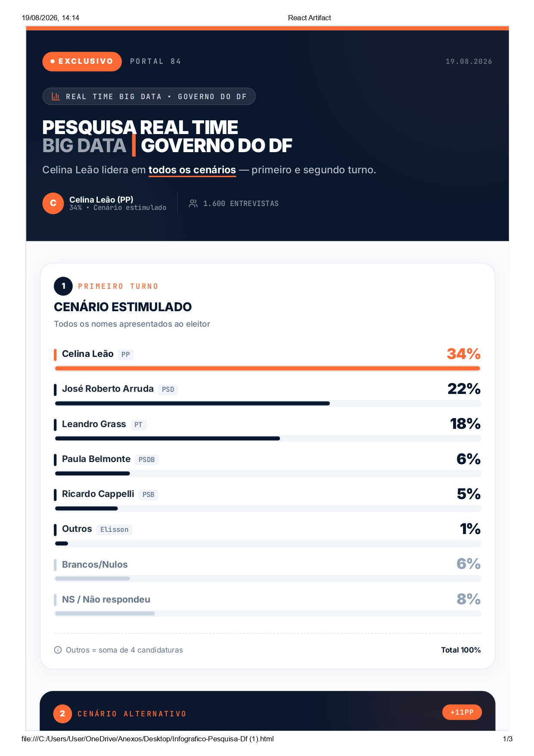The height and width of the screenshot is (756, 534).
Task: Click the white dot in the Exclusivo badge
Action: click(x=53, y=62)
